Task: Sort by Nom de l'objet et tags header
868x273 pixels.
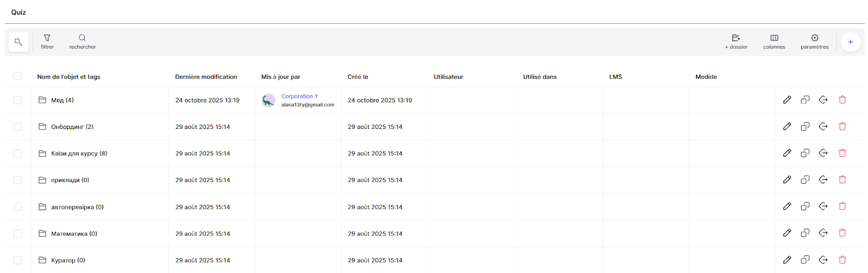Action: (68, 77)
